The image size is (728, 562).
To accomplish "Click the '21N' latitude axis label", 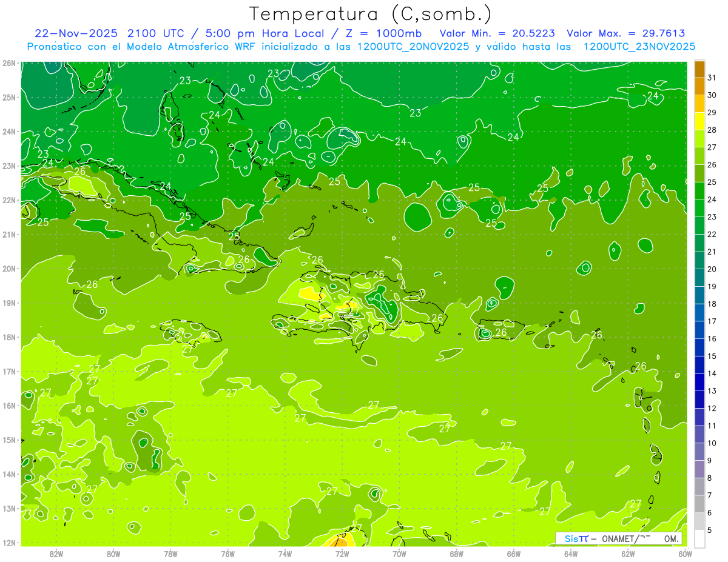I will pyautogui.click(x=9, y=234).
